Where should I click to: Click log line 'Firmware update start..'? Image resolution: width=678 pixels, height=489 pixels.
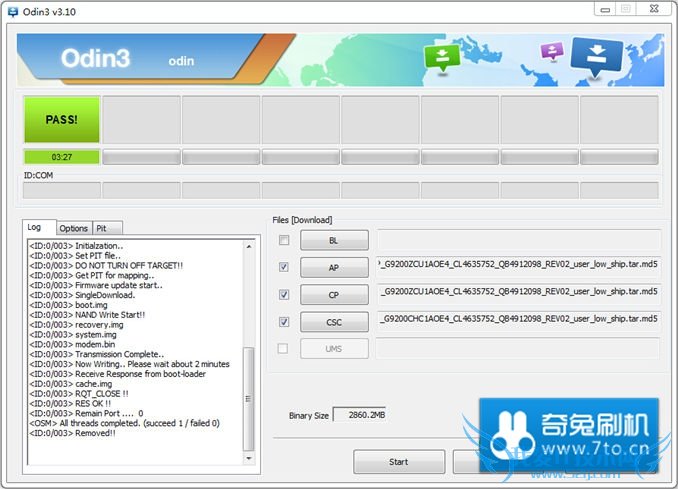(x=96, y=285)
